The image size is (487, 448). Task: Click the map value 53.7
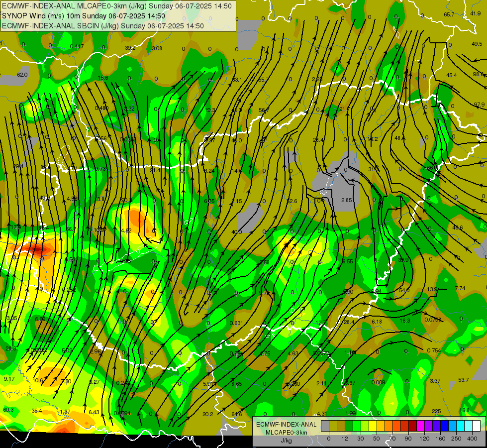click(x=464, y=380)
